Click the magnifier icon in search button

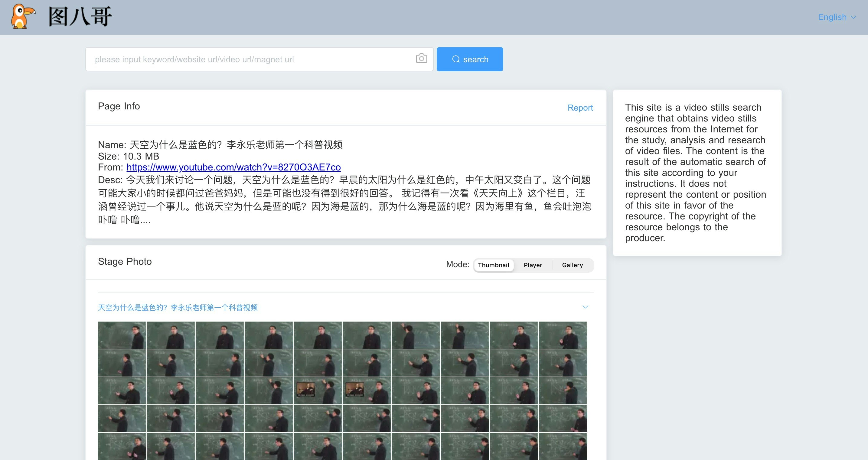tap(456, 59)
